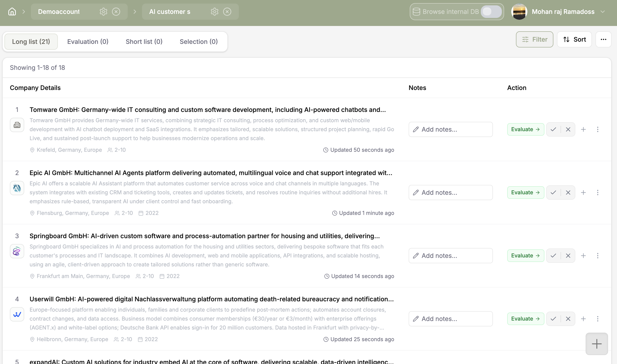The height and width of the screenshot is (364, 617).
Task: Go to the home icon in breadcrumb
Action: click(12, 11)
